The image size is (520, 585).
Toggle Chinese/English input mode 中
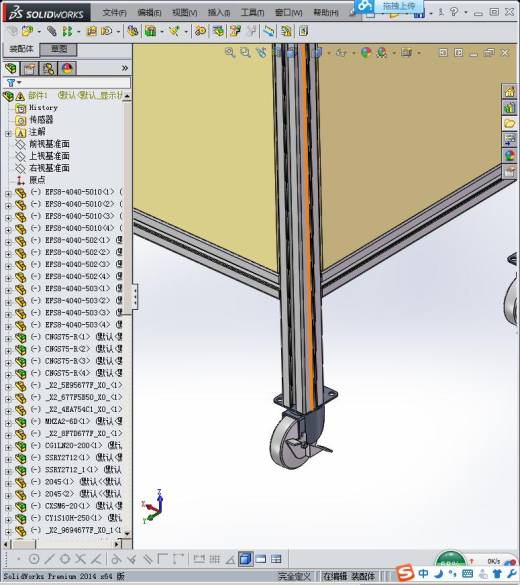point(423,573)
